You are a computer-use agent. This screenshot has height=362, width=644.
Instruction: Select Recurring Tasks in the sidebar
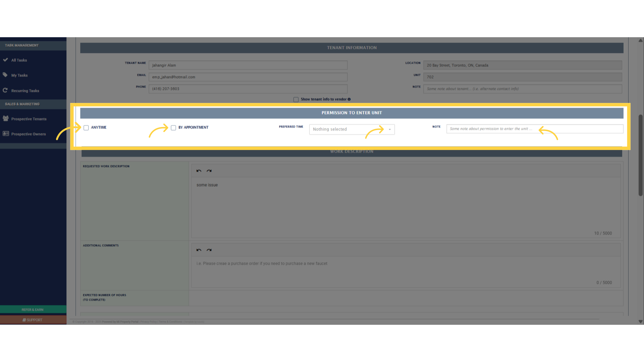coord(25,90)
